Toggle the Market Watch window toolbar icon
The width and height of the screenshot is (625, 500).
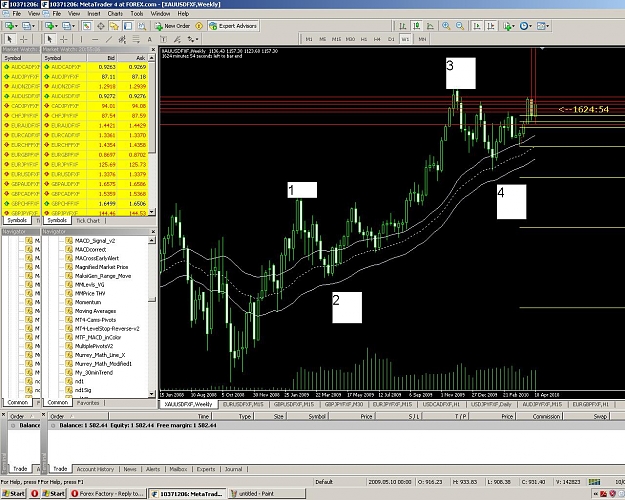click(x=86, y=26)
